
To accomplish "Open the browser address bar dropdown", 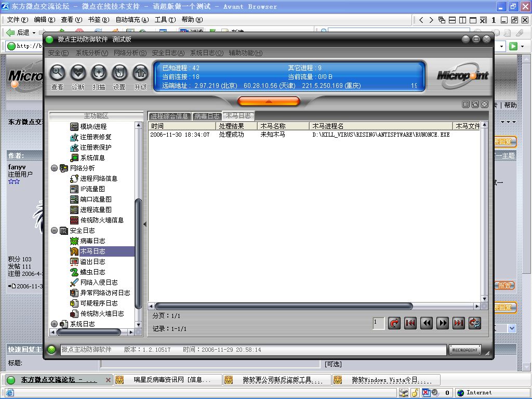I will tap(502, 46).
